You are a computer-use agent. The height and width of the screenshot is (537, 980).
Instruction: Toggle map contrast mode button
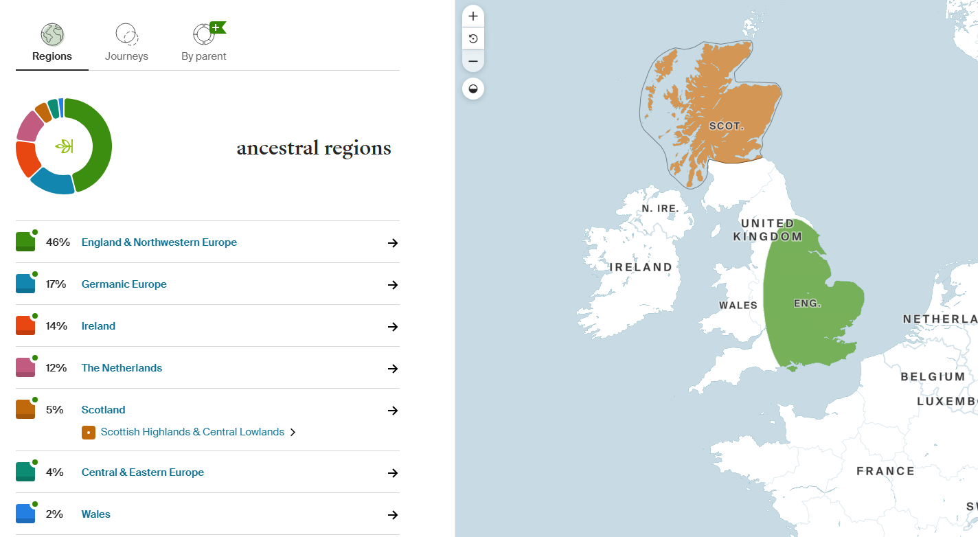[x=473, y=89]
